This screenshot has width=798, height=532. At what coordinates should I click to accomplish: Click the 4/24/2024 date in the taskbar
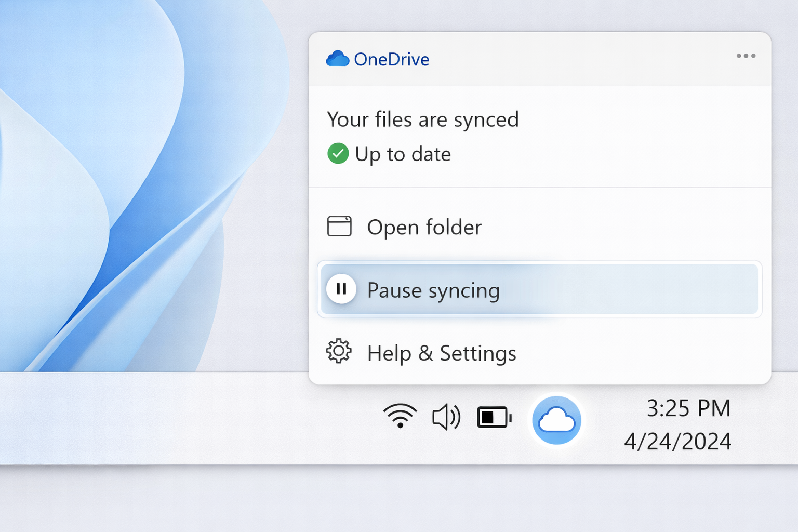(x=677, y=442)
